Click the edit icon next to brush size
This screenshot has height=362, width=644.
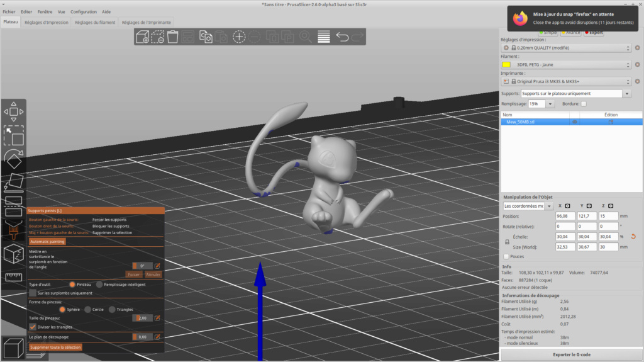pos(157,318)
